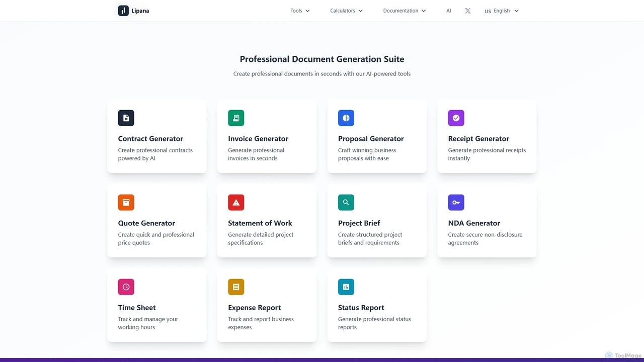Click the blue Proposal Generator pie icon
Screen dimensions: 644x362
tap(346, 118)
